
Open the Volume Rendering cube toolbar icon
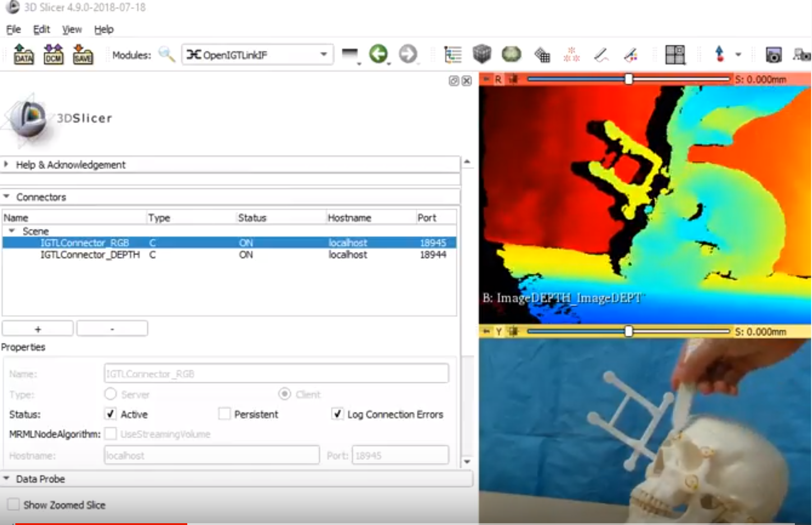[482, 54]
